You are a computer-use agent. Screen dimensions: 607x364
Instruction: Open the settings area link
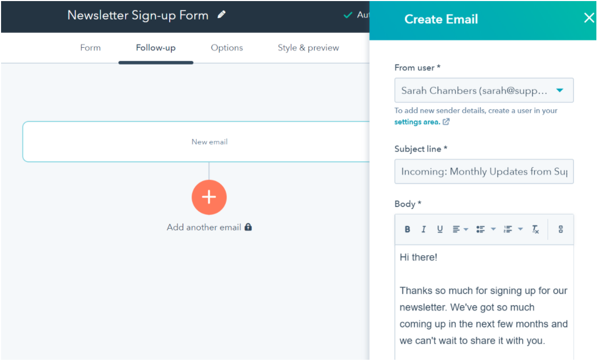click(417, 122)
